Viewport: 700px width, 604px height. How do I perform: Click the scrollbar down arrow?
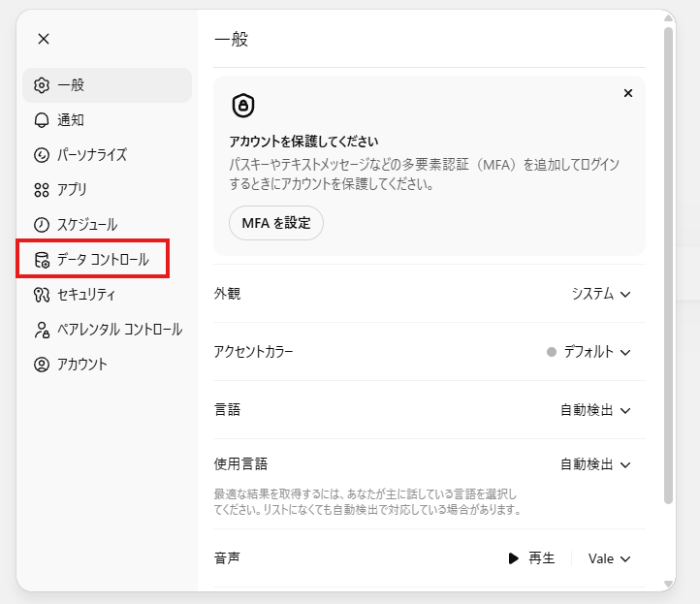click(668, 584)
